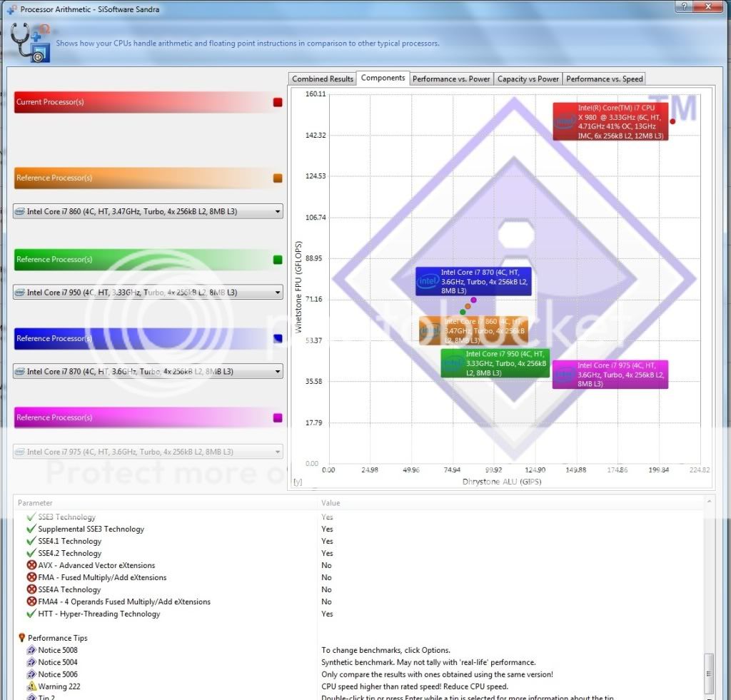Click the Intel logo in the green i7 950 chart label

click(453, 363)
